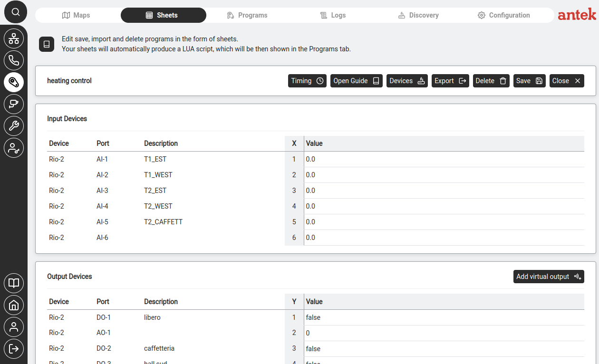Image resolution: width=599 pixels, height=364 pixels.
Task: Delete the heating control sheet
Action: (x=491, y=81)
